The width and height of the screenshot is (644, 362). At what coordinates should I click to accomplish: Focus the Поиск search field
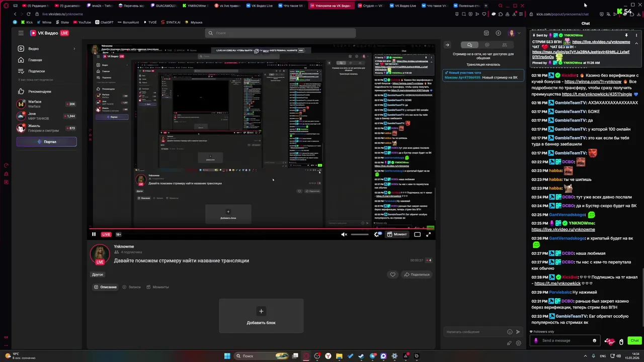click(280, 33)
